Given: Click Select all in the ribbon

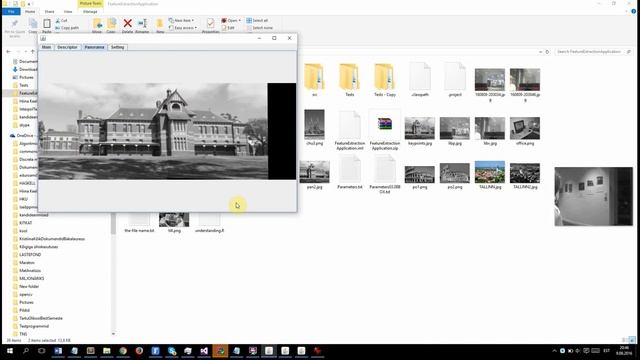Looking at the screenshot, I should [257, 20].
